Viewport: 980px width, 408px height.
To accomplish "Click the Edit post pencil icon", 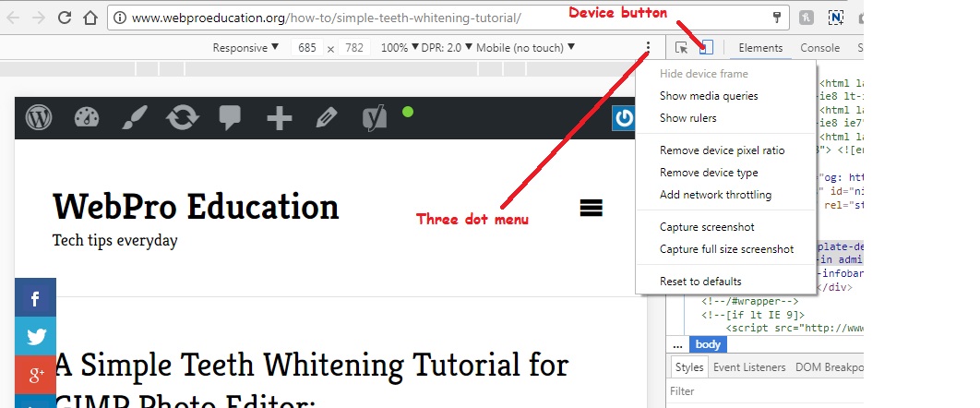I will 327,117.
